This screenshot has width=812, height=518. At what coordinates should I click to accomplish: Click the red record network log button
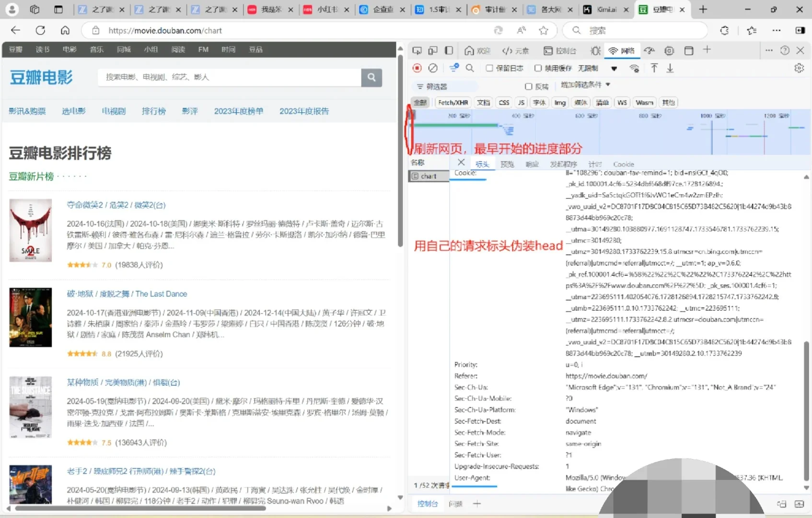(x=417, y=68)
